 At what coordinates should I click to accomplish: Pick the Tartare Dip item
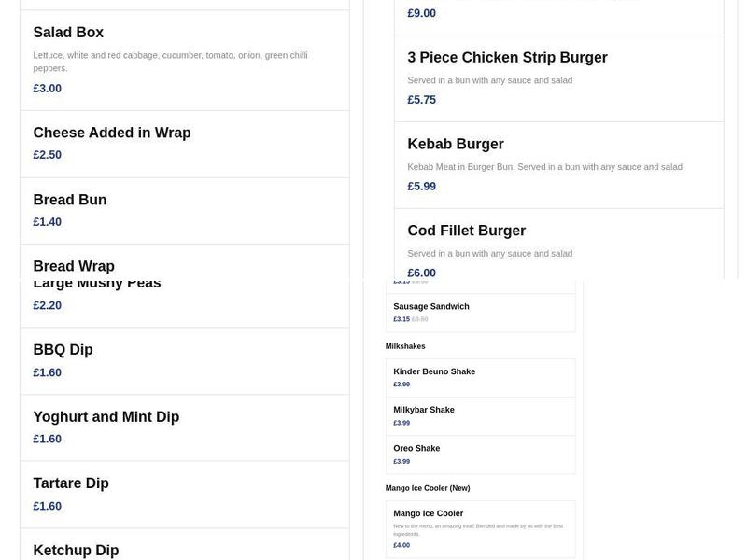point(71,483)
